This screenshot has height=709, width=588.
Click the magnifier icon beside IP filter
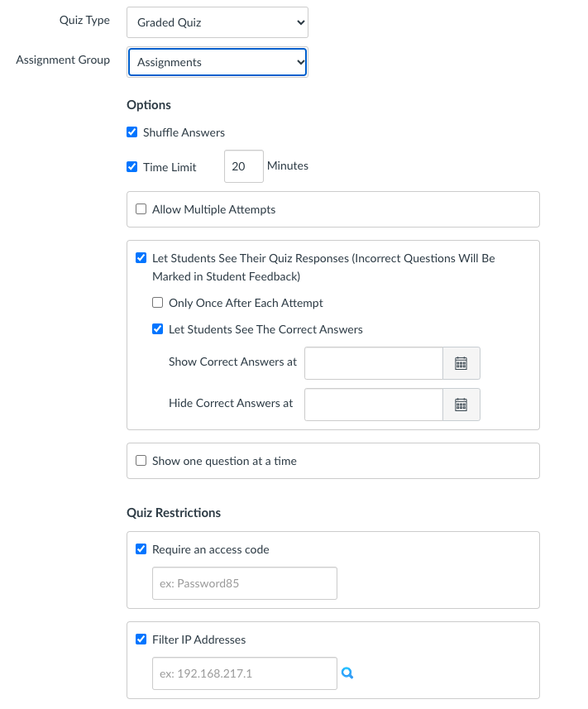point(347,673)
